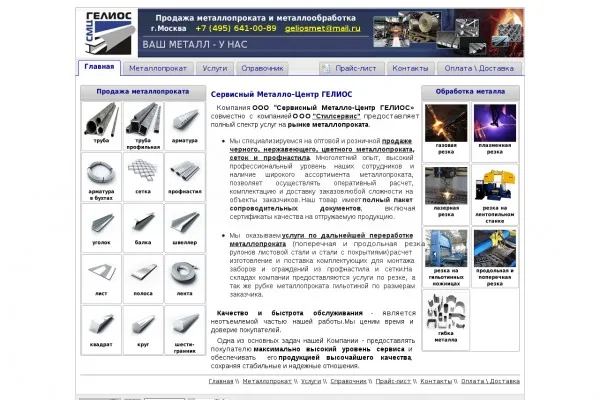Select the уголок angle product icon
This screenshot has height=400, width=600.
101,222
